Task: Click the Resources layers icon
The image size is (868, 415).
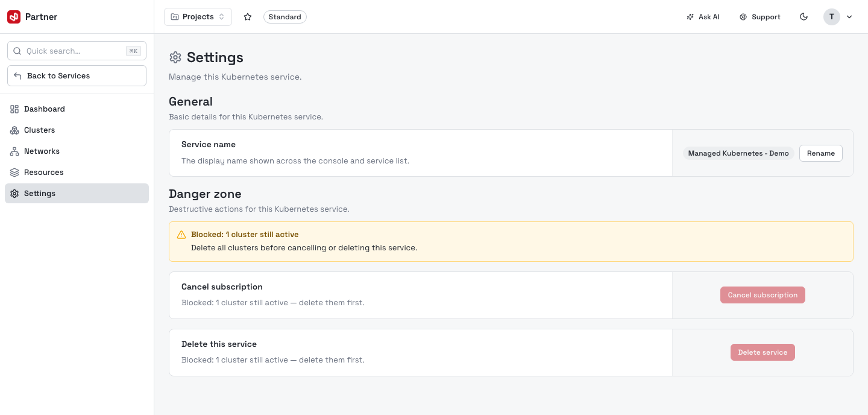Action: 14,173
